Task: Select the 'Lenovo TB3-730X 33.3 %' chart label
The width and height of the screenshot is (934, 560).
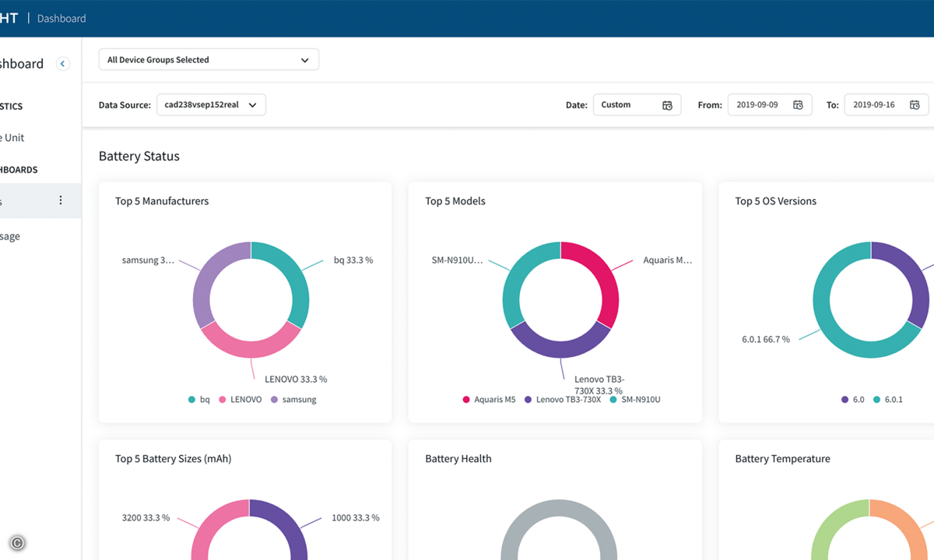Action: 599,385
